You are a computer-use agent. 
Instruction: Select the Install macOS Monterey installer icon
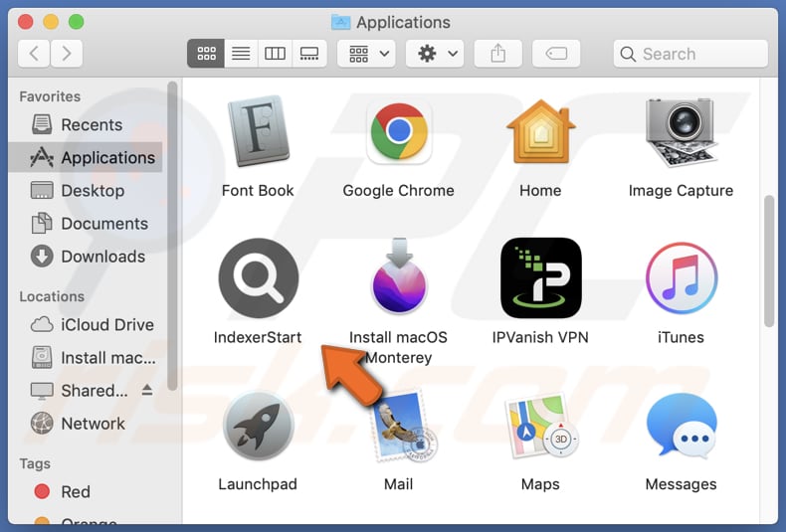399,276
